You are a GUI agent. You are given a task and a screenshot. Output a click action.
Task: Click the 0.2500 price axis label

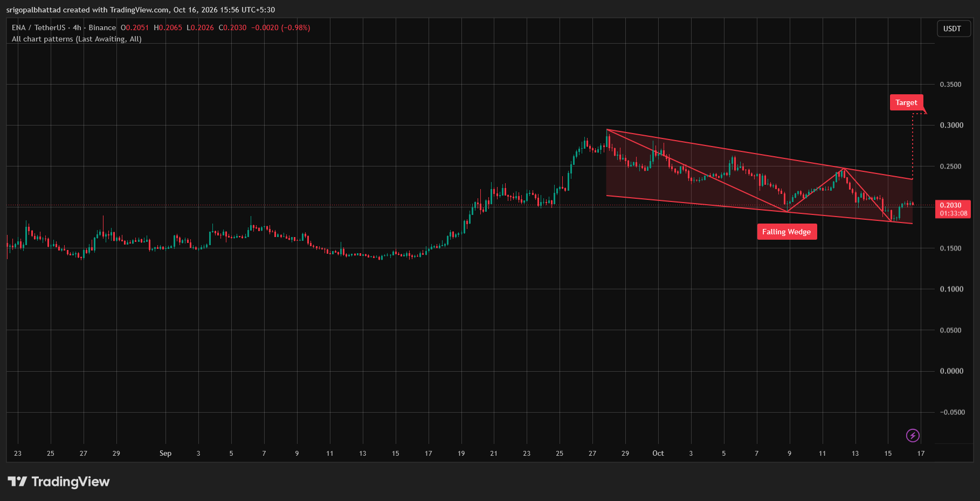coord(950,166)
